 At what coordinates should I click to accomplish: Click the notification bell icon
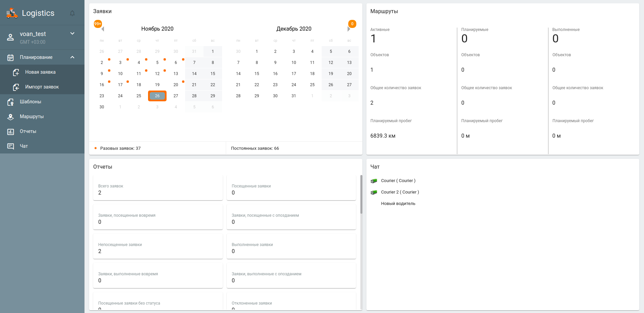coord(72,13)
